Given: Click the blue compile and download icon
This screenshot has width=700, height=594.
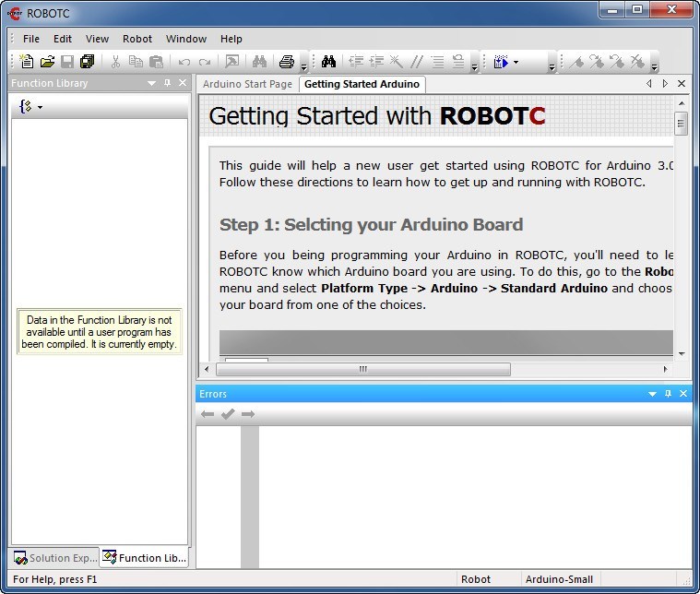Looking at the screenshot, I should pyautogui.click(x=502, y=62).
